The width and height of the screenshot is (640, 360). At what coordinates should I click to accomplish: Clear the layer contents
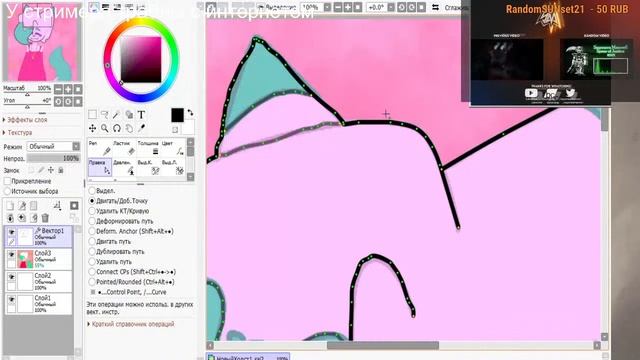[34, 218]
